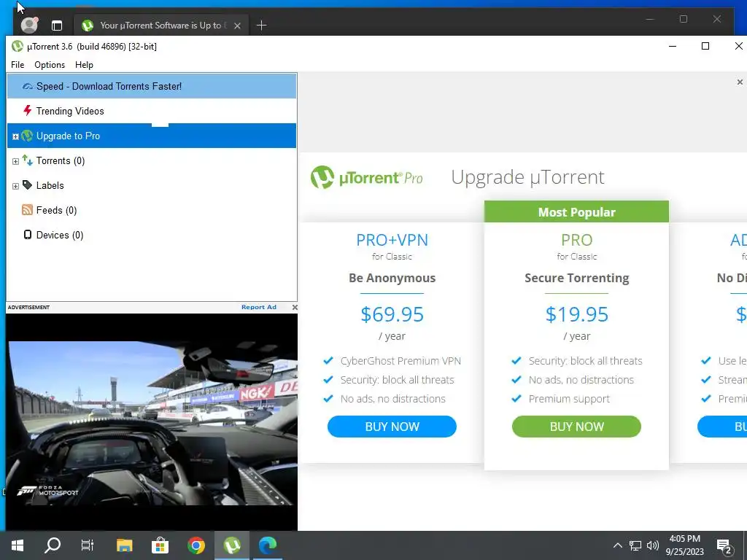Open Task View on taskbar
The image size is (747, 560).
coord(88,545)
